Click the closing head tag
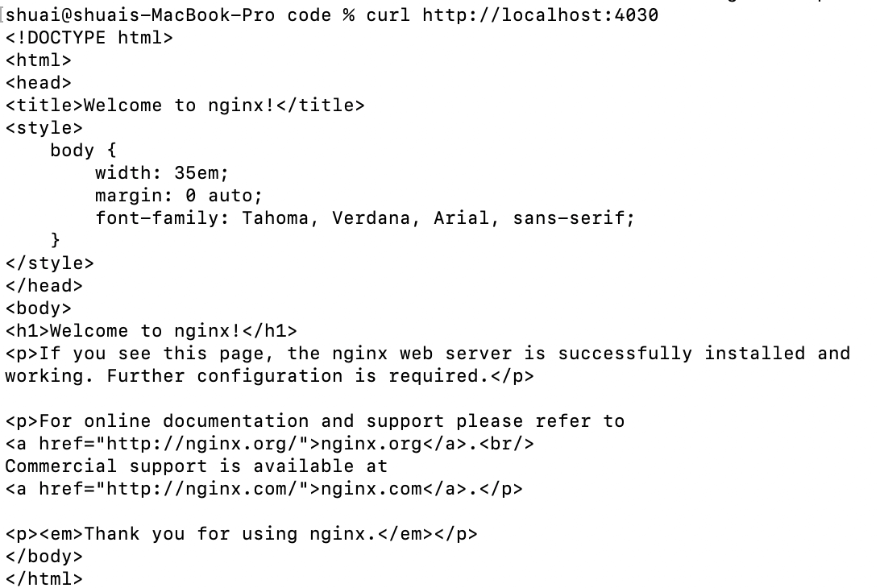Viewport: 880px width, 588px height. tap(44, 286)
